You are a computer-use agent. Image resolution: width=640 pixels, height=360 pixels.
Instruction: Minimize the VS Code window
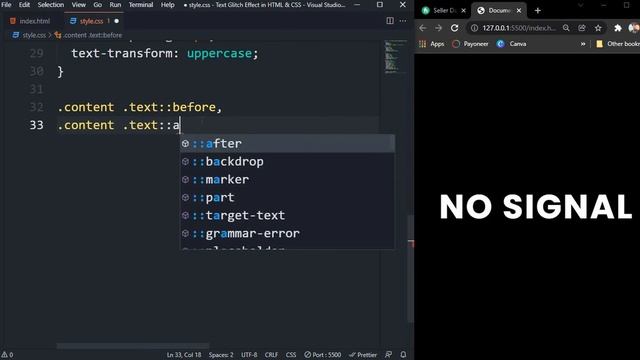click(x=357, y=5)
